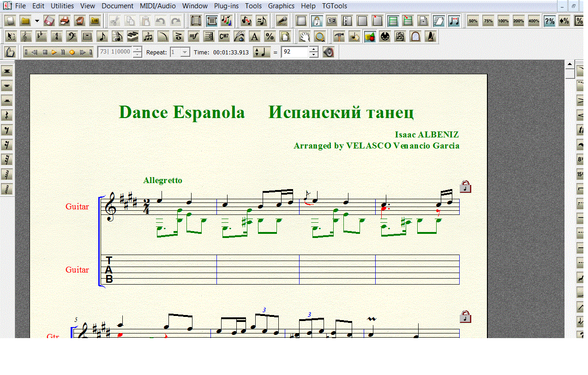This screenshot has width=588, height=375.
Task: Select the Staff tool treble clef icon
Action: point(26,37)
